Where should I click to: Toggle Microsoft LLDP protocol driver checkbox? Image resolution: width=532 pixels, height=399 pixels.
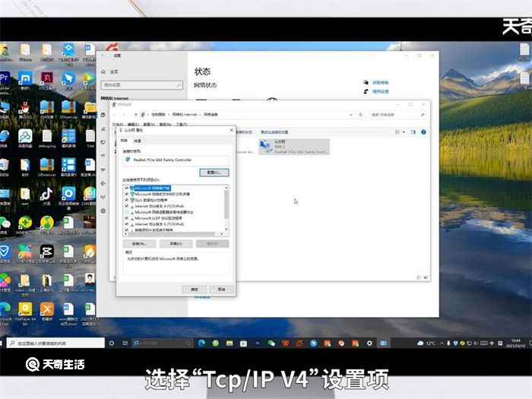tap(127, 218)
